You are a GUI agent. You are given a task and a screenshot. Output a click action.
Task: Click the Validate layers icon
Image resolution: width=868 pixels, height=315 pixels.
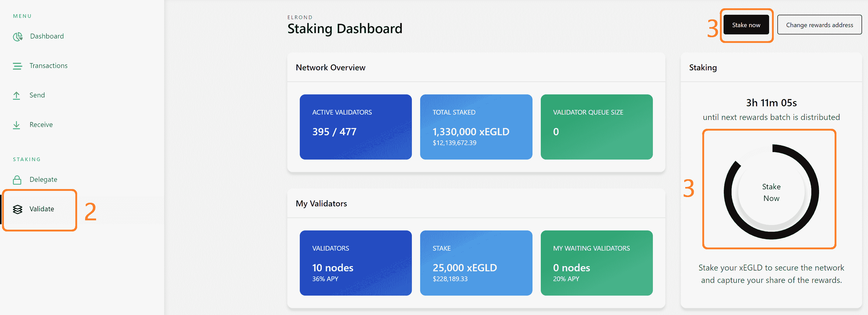(x=18, y=209)
